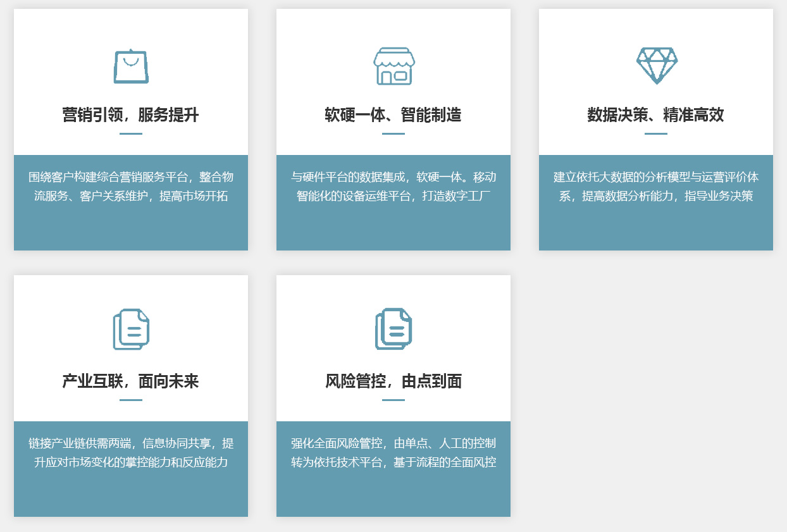Open the 营销引领，服务提升 heading
Image resolution: width=787 pixels, height=532 pixels.
point(131,115)
